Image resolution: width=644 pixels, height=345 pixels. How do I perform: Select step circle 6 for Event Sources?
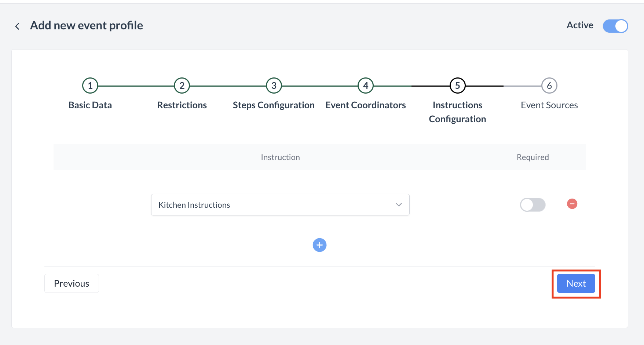click(x=549, y=85)
